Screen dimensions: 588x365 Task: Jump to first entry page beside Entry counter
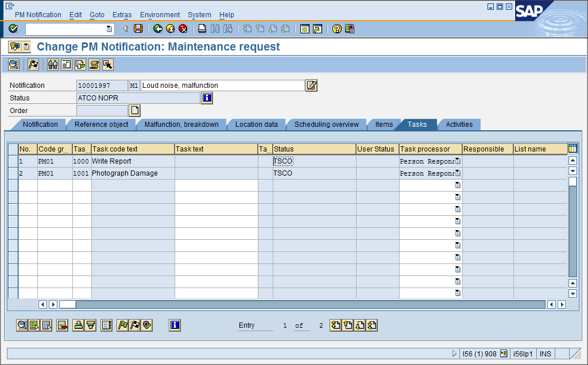[x=335, y=325]
